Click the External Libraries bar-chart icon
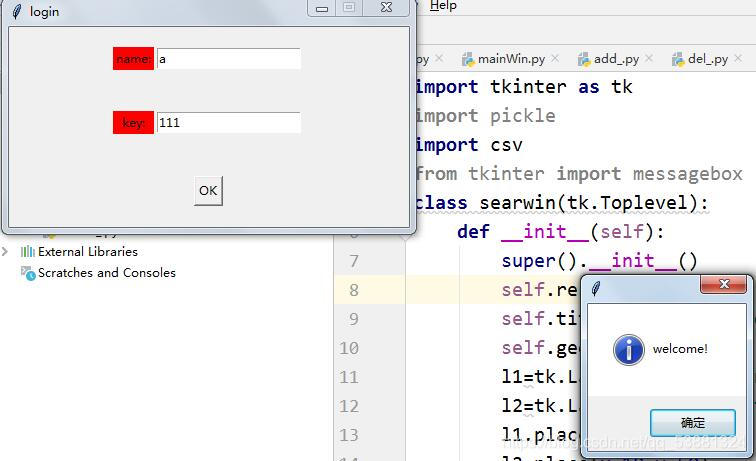The width and height of the screenshot is (756, 461). (x=27, y=251)
